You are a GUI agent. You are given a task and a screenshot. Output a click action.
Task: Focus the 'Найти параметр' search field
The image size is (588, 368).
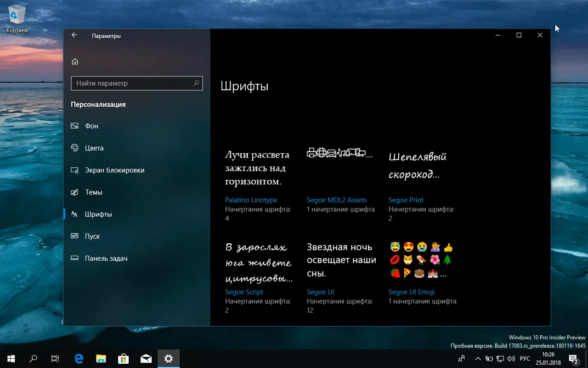(x=137, y=83)
